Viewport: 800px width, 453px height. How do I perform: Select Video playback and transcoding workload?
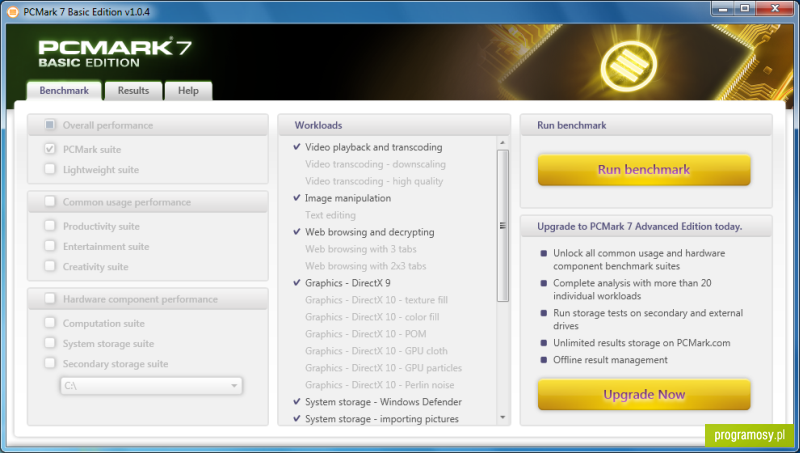[x=373, y=147]
